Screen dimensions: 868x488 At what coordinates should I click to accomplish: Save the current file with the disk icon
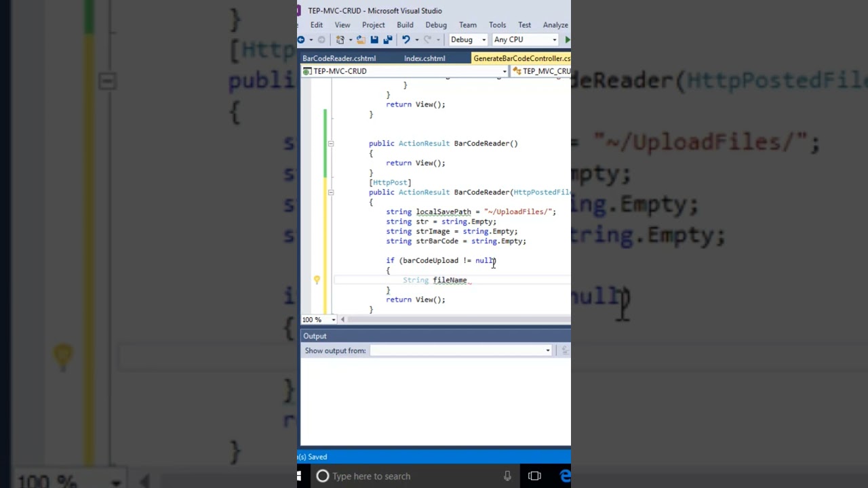[x=374, y=40]
